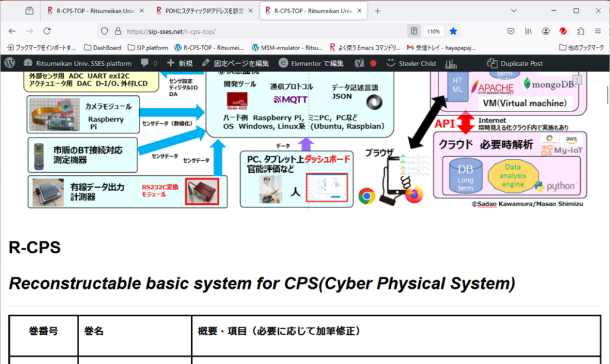
Task: Open the Extensions puzzle icon
Action: pyautogui.click(x=580, y=31)
